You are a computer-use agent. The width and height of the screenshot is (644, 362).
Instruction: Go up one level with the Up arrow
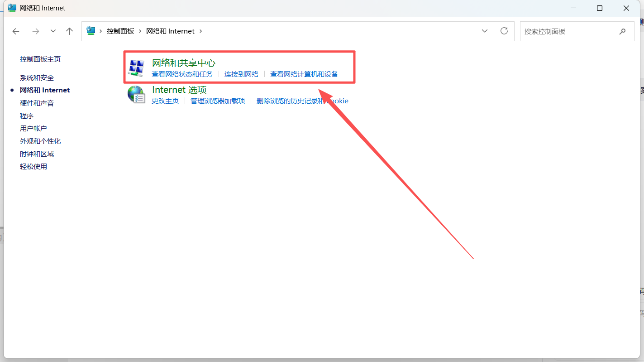69,31
